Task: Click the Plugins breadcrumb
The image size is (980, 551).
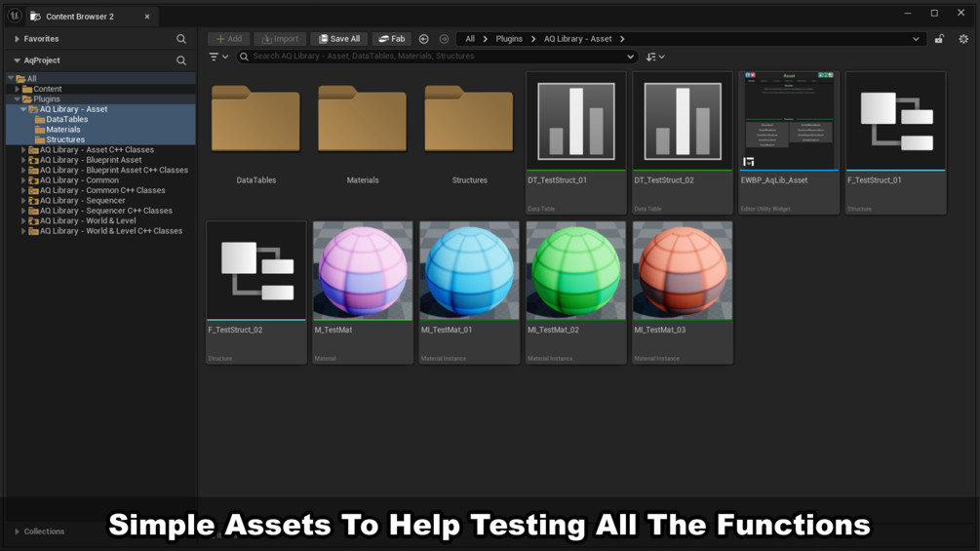Action: (x=509, y=39)
